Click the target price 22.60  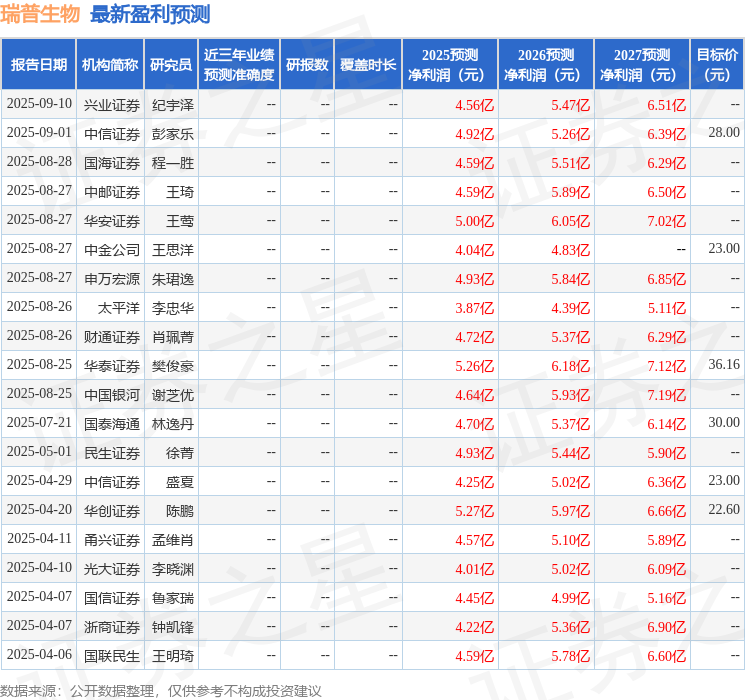724,509
